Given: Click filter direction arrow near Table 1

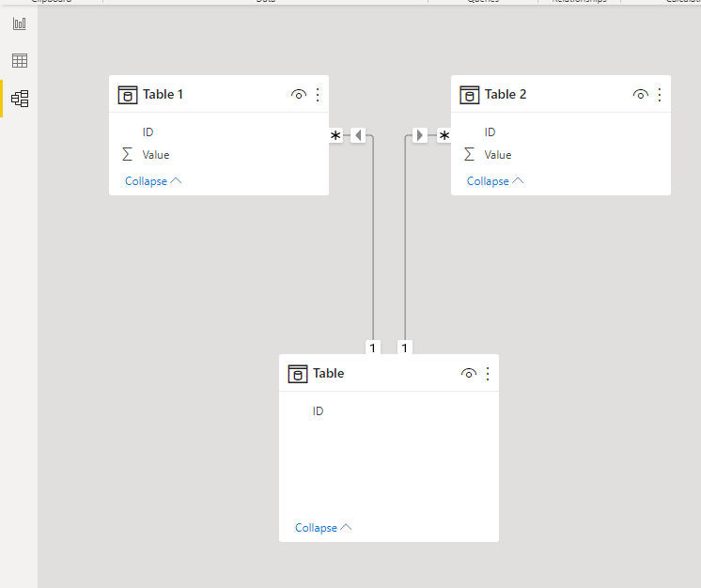Looking at the screenshot, I should 358,135.
